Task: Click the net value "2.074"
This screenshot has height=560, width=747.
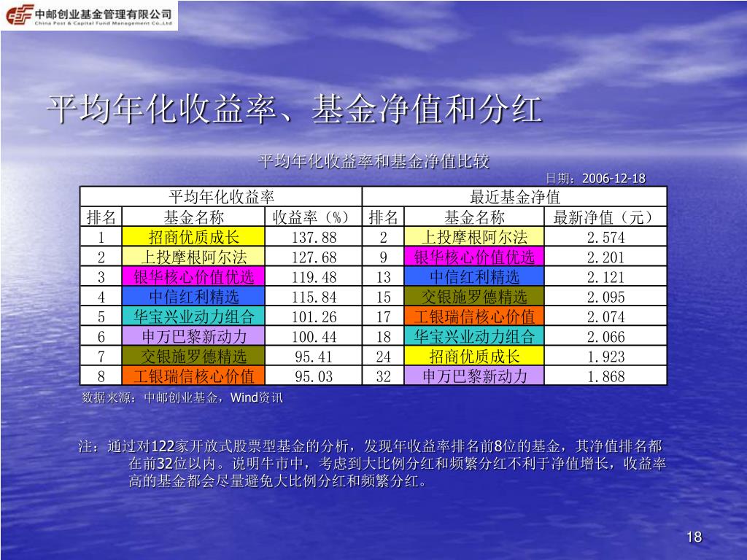Action: (x=605, y=316)
